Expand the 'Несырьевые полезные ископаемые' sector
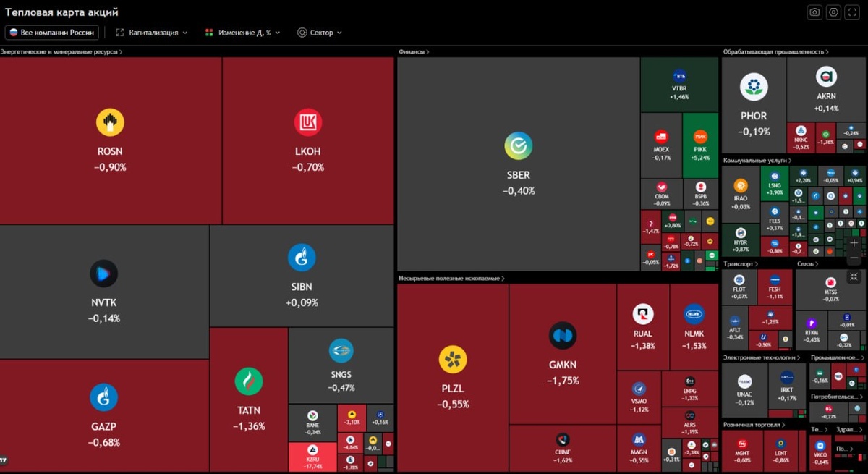The width and height of the screenshot is (868, 474). (x=451, y=278)
